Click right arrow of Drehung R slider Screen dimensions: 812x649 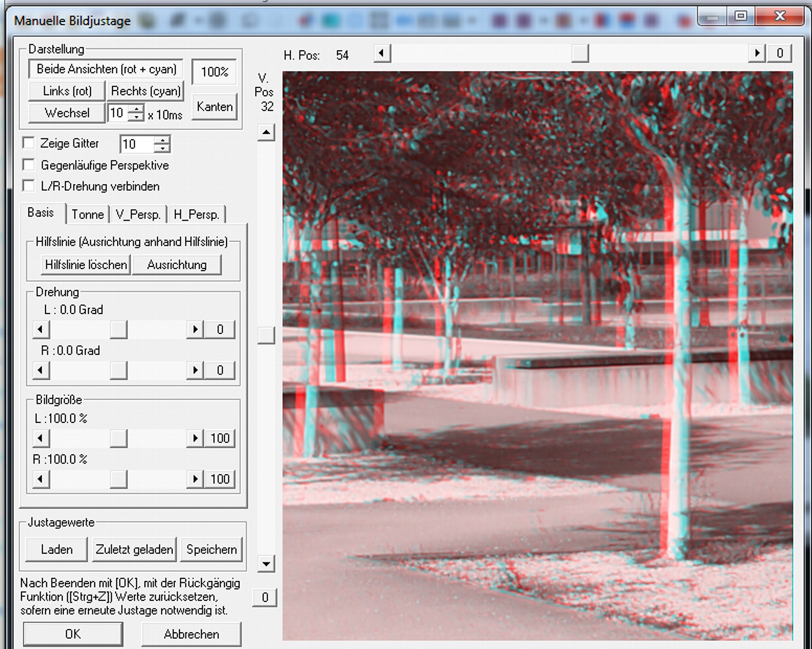(195, 370)
